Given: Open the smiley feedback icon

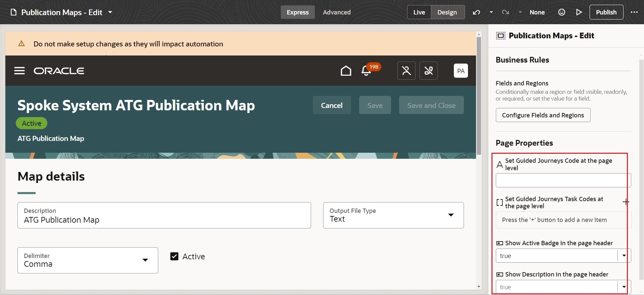Looking at the screenshot, I should coord(561,12).
